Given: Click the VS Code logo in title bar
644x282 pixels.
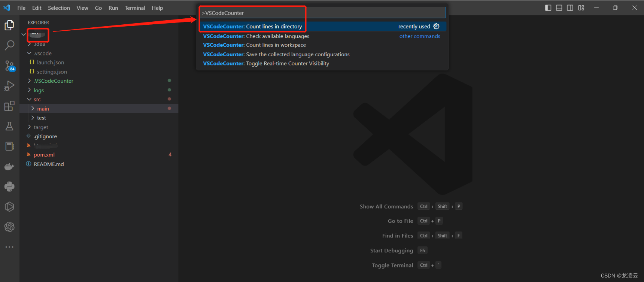Looking at the screenshot, I should (7, 7).
